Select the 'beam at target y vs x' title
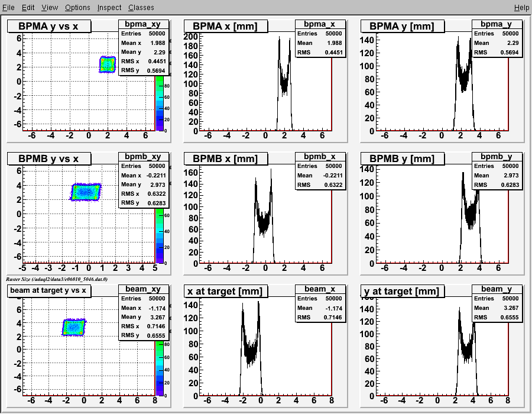 (x=49, y=290)
